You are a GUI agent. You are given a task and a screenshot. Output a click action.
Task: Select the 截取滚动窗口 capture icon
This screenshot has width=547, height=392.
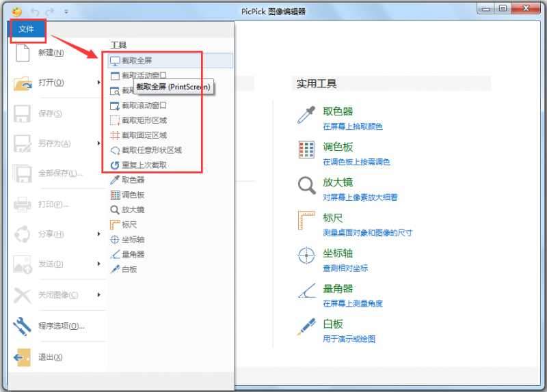115,106
